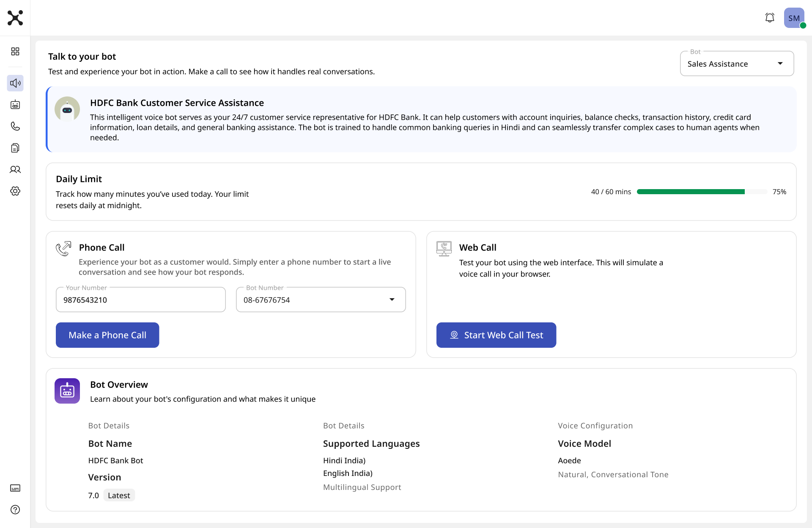
Task: Open the users/team sidebar icon
Action: pyautogui.click(x=15, y=169)
